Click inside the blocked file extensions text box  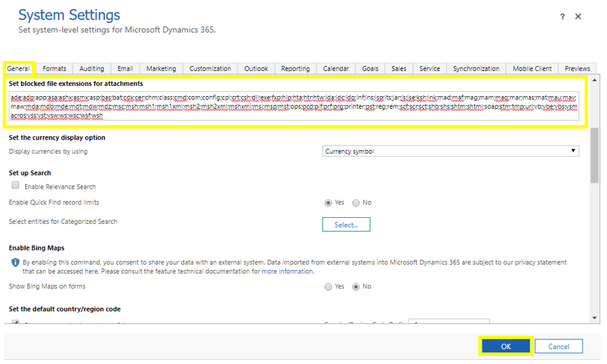point(294,106)
